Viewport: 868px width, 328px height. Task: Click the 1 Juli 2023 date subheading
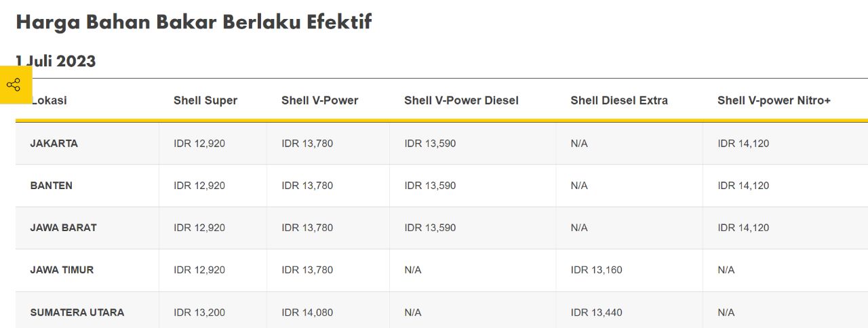[x=56, y=61]
